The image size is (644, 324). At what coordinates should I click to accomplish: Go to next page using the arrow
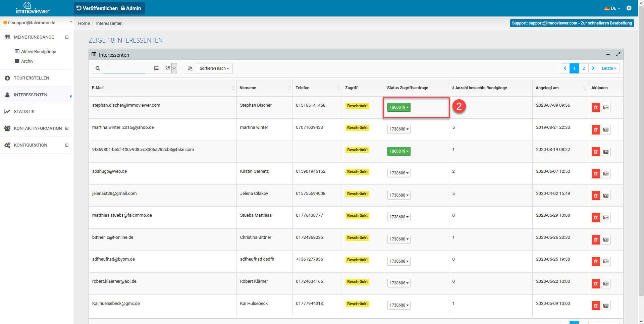click(x=593, y=68)
